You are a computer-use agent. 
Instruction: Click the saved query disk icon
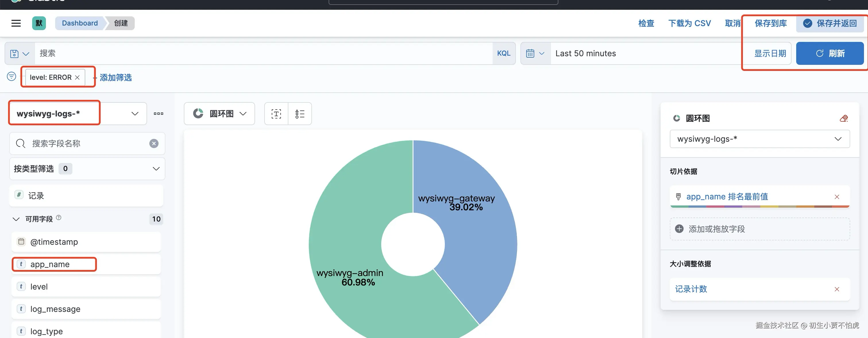(14, 54)
